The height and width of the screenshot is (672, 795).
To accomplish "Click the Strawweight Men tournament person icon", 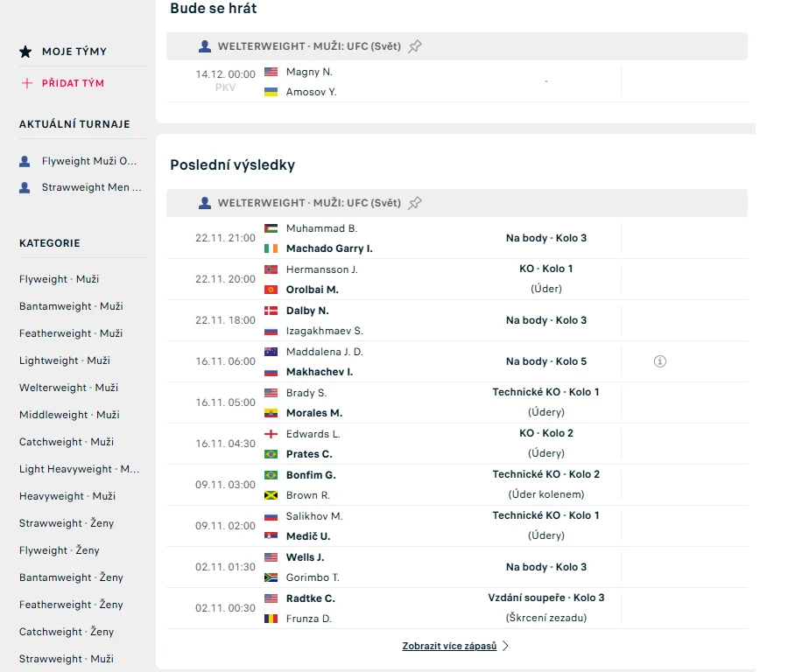I will coord(25,187).
